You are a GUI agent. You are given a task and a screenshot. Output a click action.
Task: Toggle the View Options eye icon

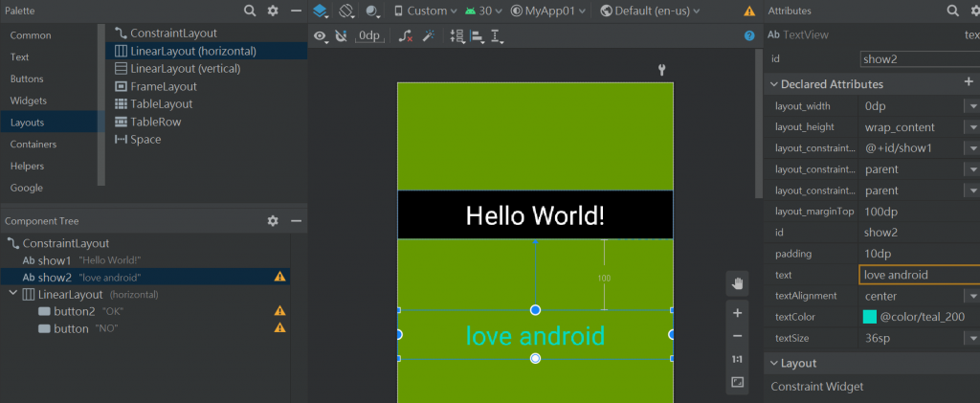321,36
